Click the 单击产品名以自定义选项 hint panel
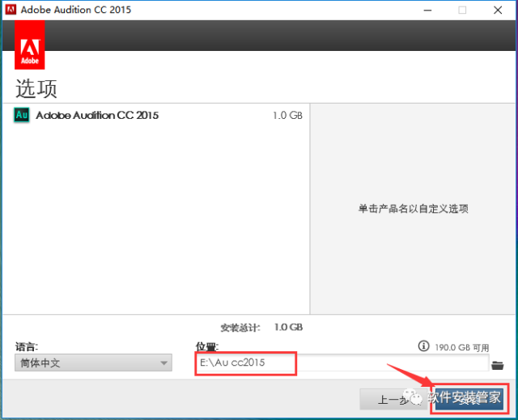The width and height of the screenshot is (518, 420). (x=413, y=209)
